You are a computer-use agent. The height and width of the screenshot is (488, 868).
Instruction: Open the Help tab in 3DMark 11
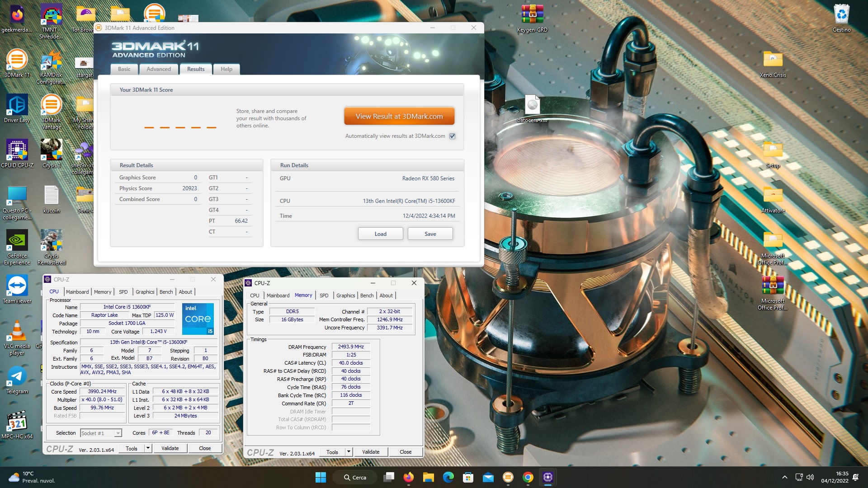tap(226, 69)
